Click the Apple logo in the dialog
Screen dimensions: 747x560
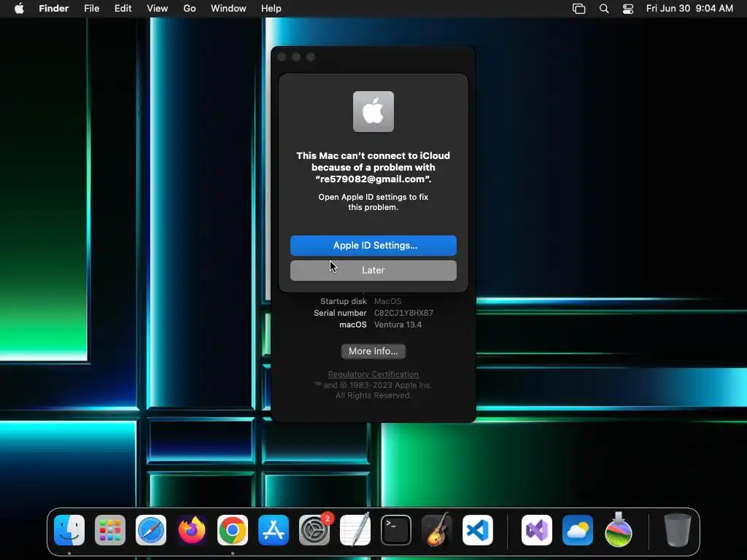(x=373, y=112)
